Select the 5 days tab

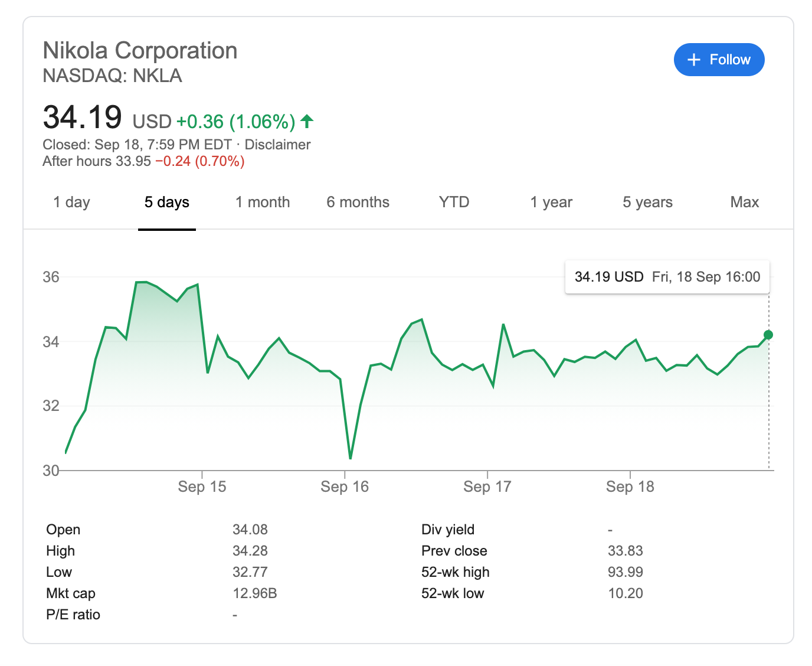click(167, 203)
